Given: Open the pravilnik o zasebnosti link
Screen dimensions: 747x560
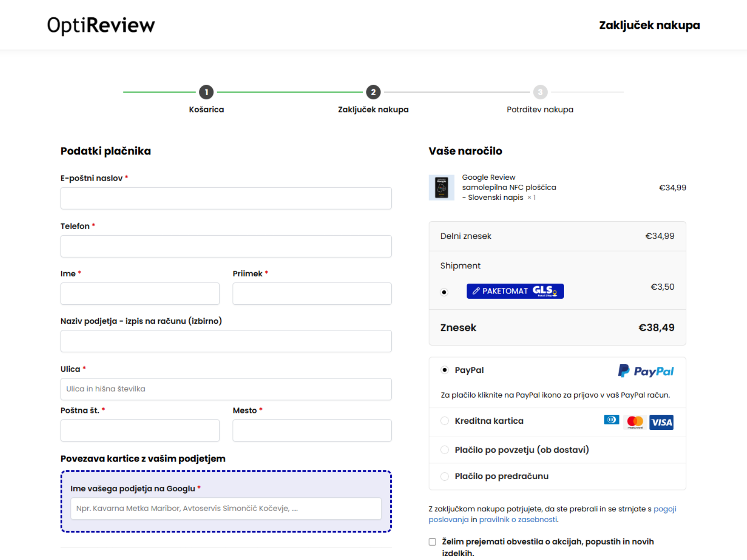Looking at the screenshot, I should [518, 520].
